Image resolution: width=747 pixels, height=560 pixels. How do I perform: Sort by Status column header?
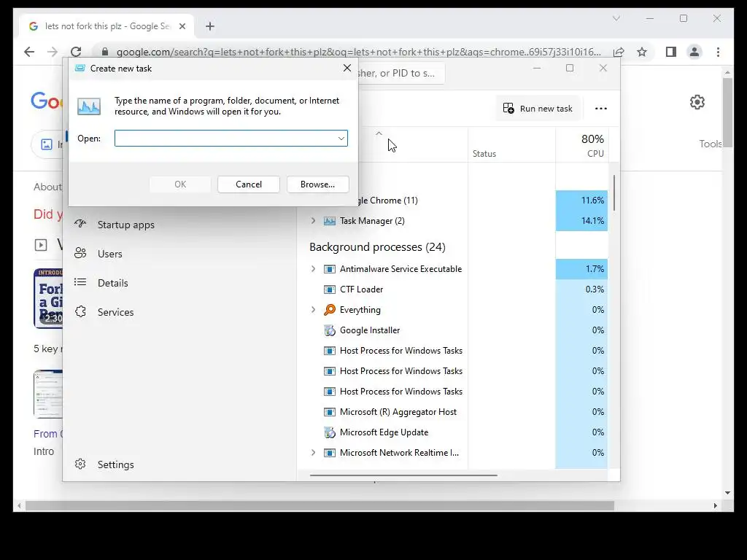[x=511, y=145]
